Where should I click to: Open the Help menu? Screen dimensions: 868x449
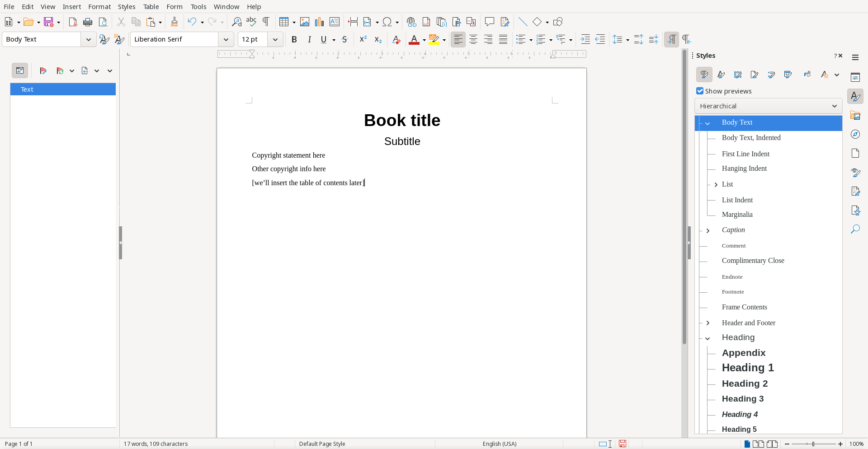click(254, 7)
